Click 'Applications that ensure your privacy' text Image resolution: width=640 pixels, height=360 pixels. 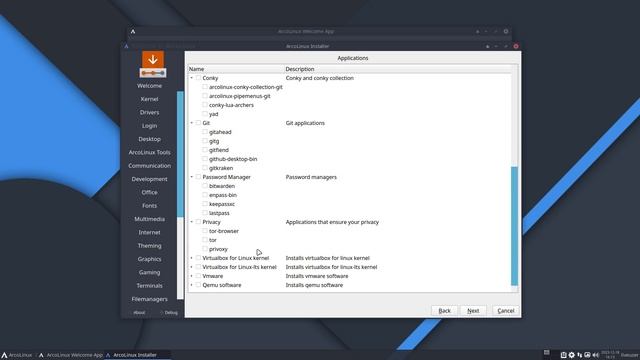332,222
